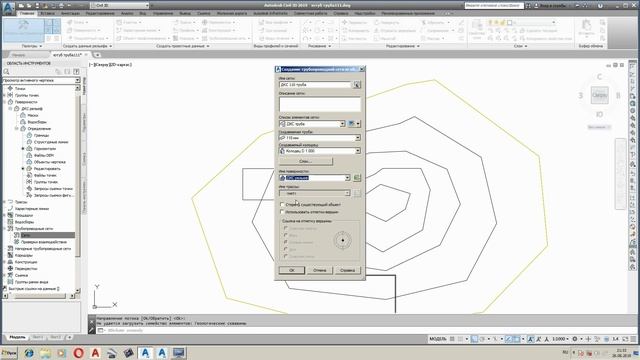The height and width of the screenshot is (360, 640).
Task: Click the МОДЕЛЬ button in status bar
Action: tap(438, 339)
